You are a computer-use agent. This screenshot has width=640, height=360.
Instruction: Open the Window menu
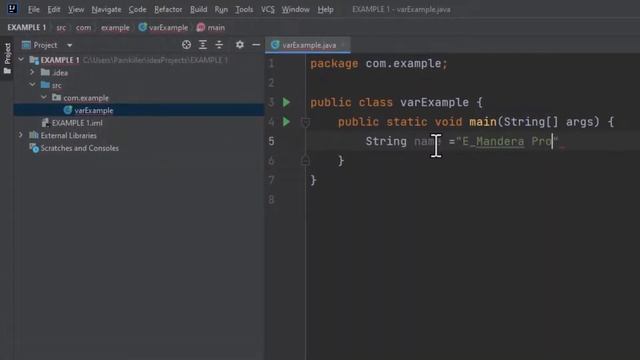pyautogui.click(x=295, y=9)
